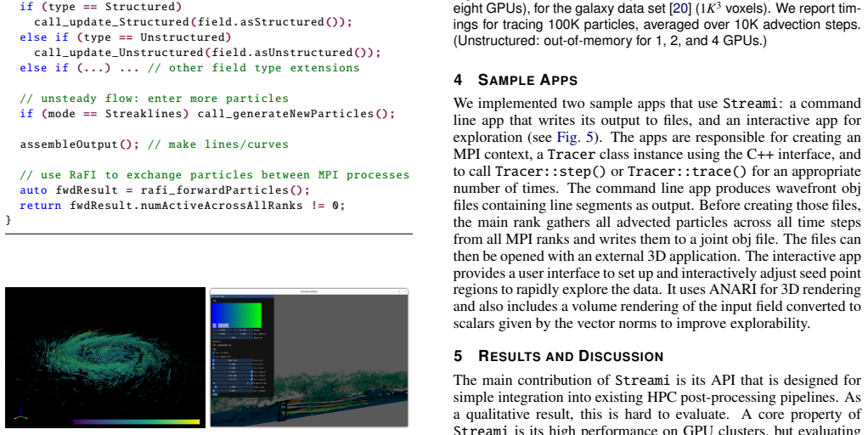Click the range minimum field below gradient
Image resolution: width=868 pixels, height=435 pixels.
pos(222,330)
